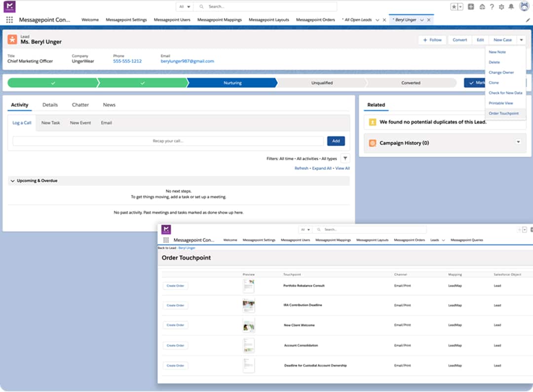Click the Lead record star icon
The width and height of the screenshot is (533, 392).
tap(12, 39)
